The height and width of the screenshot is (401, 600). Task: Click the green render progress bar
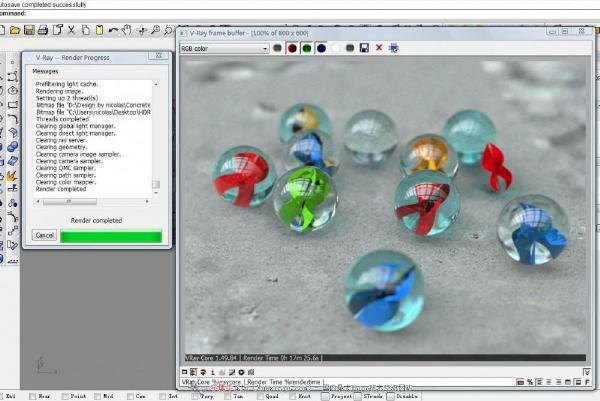(111, 236)
